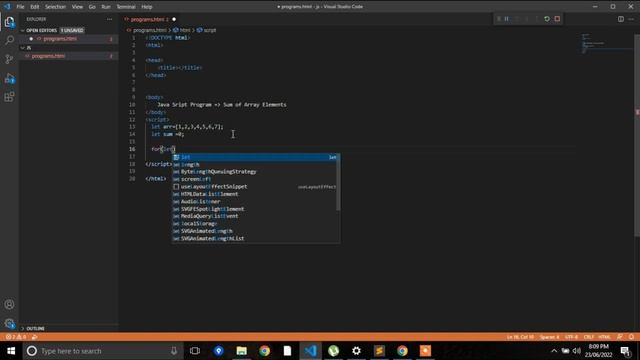
Task: Choose the screenLeft suggestion
Action: 255,179
